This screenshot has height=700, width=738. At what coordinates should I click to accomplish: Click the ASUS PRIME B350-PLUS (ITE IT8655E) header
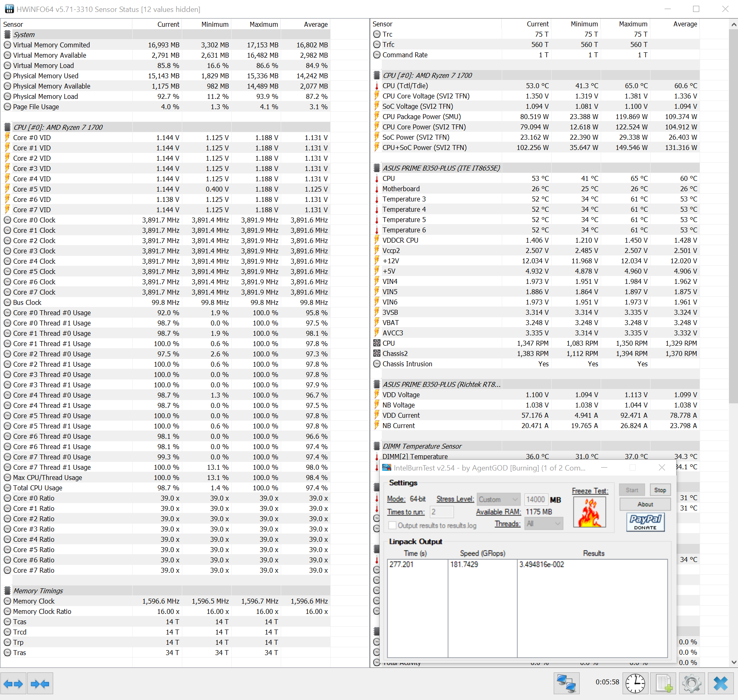coord(441,168)
